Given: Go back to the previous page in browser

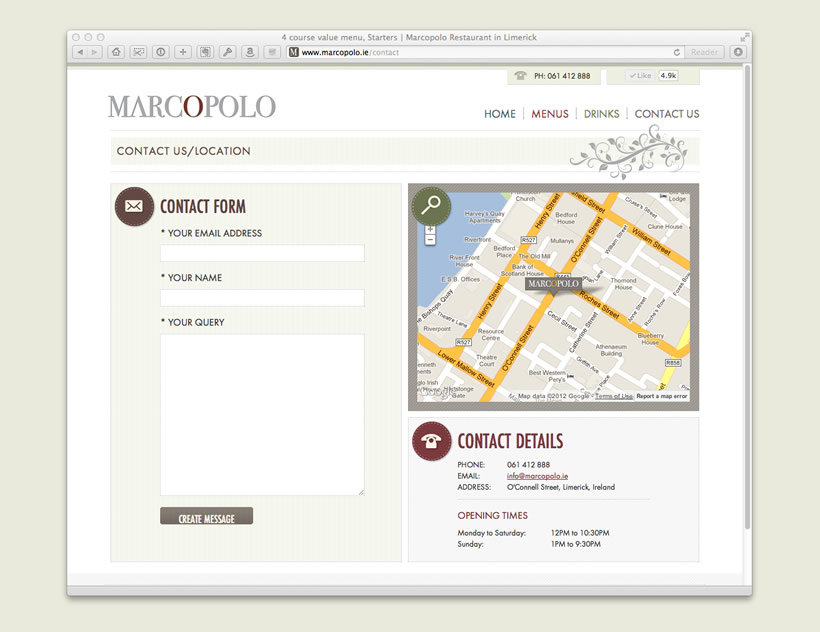Looking at the screenshot, I should (x=80, y=52).
